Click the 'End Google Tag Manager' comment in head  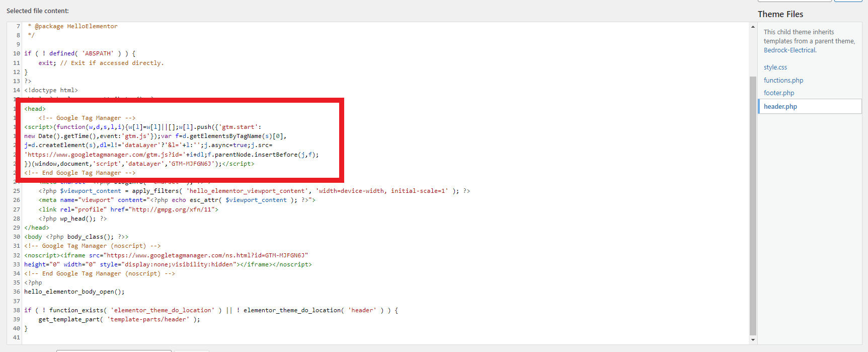coord(81,173)
